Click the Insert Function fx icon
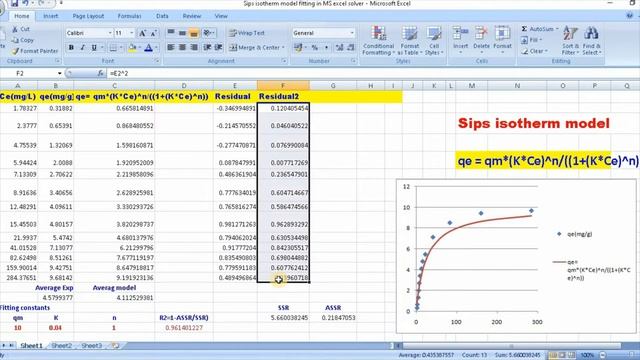Screen dimensions: 640x360 [100, 73]
